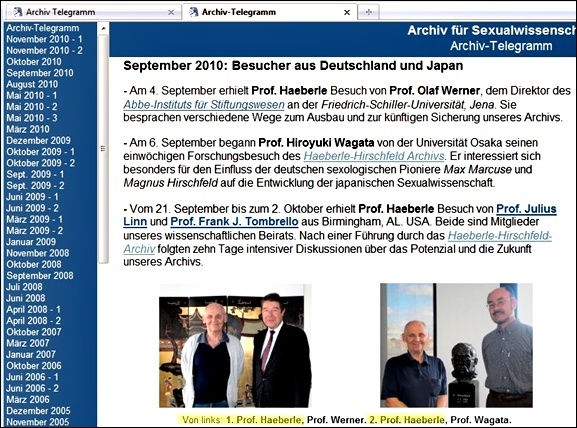This screenshot has height=428, width=577.
Task: Open Oktober 2006 issue
Action: point(34,366)
